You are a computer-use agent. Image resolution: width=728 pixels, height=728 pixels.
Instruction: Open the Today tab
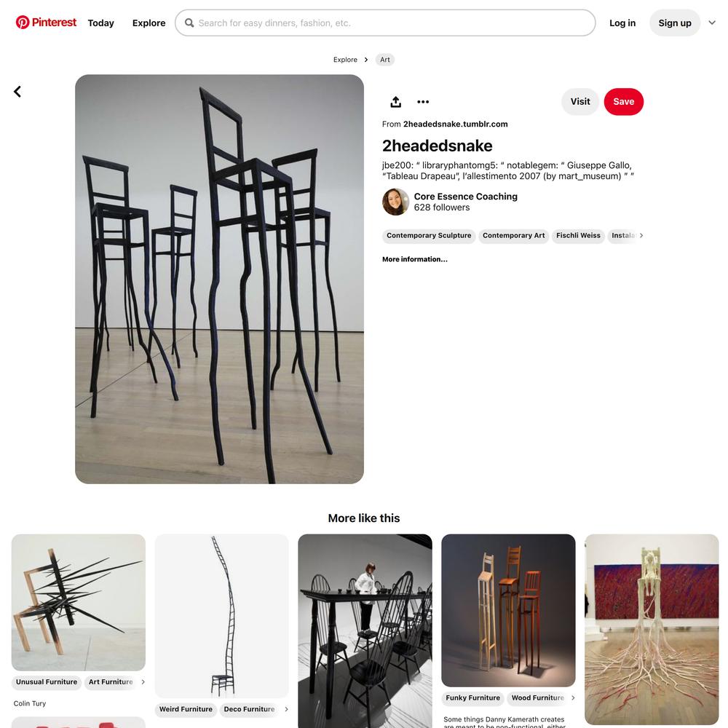pos(100,23)
